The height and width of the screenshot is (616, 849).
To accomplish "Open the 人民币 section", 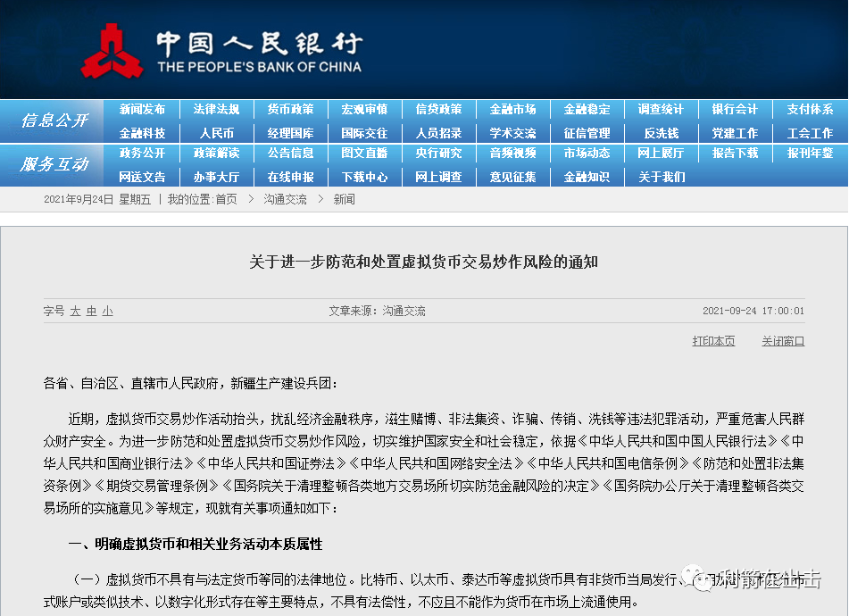I will coord(216,132).
